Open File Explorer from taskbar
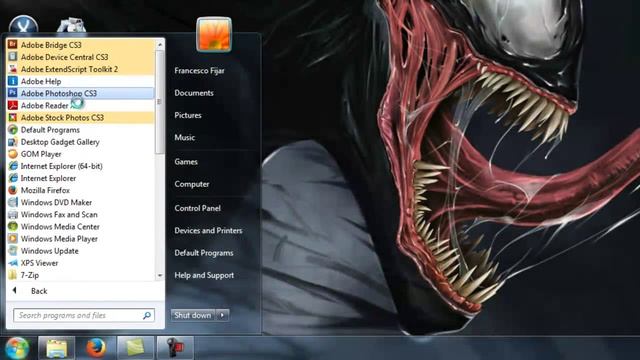Screen dimensions: 640x360 click(57, 348)
